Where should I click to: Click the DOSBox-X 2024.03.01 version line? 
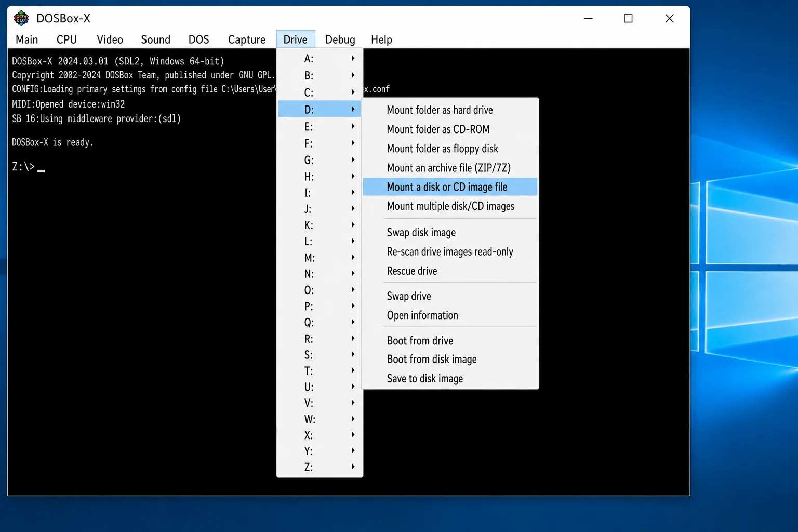point(118,61)
